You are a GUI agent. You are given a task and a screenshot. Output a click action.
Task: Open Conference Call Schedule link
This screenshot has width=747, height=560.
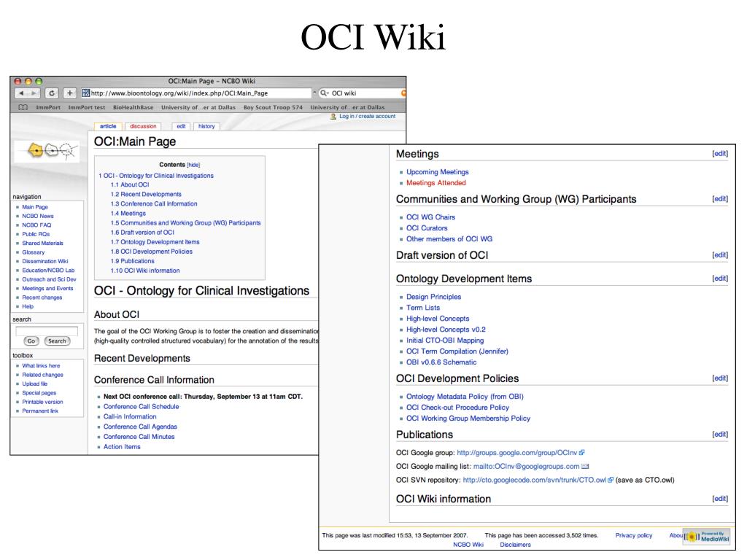[142, 407]
